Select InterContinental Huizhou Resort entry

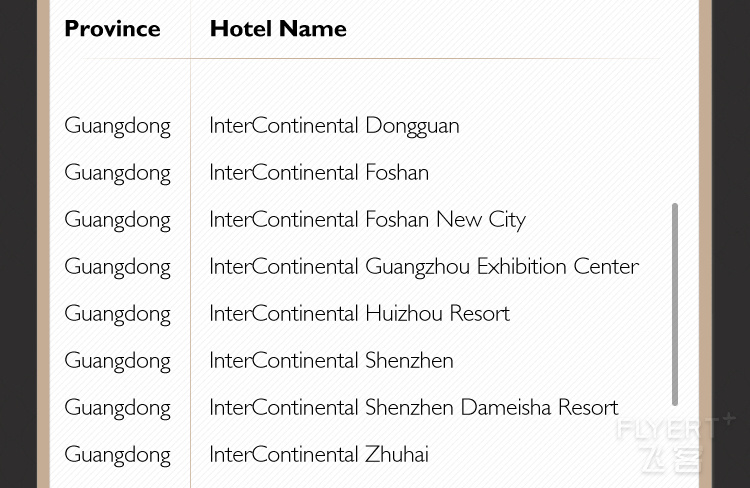tap(359, 314)
